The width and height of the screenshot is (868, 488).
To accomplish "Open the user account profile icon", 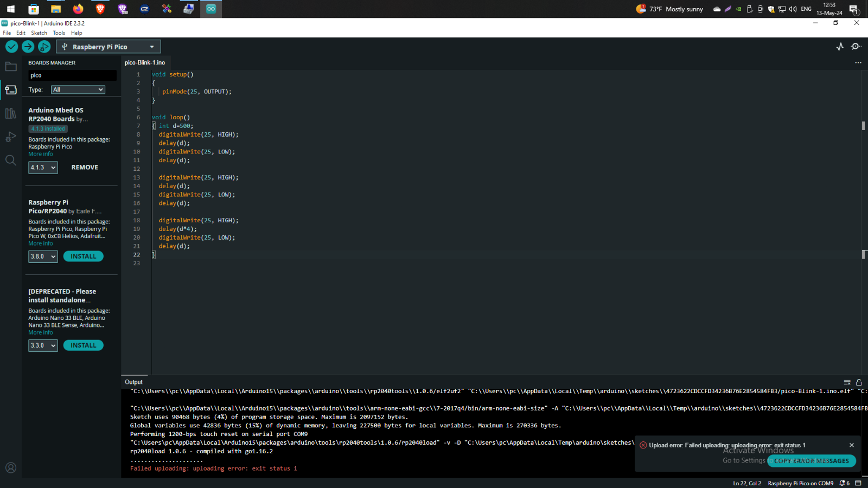I will pyautogui.click(x=11, y=467).
